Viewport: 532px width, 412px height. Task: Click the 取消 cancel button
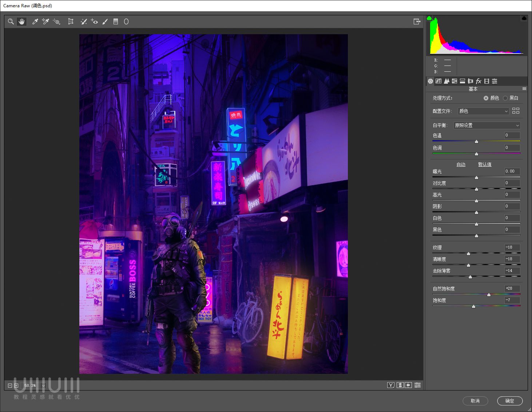[x=475, y=401]
